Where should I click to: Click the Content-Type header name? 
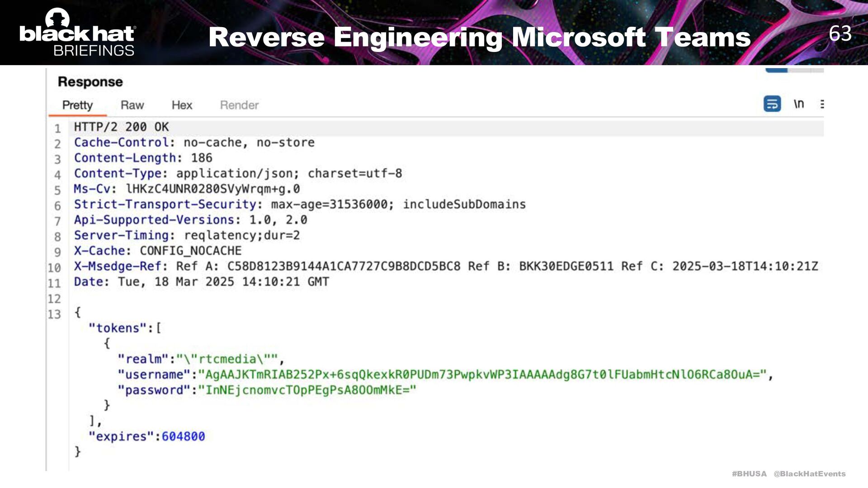[x=118, y=174]
